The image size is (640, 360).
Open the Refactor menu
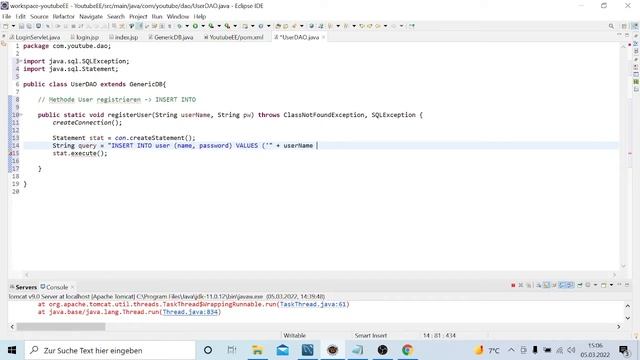[63, 16]
